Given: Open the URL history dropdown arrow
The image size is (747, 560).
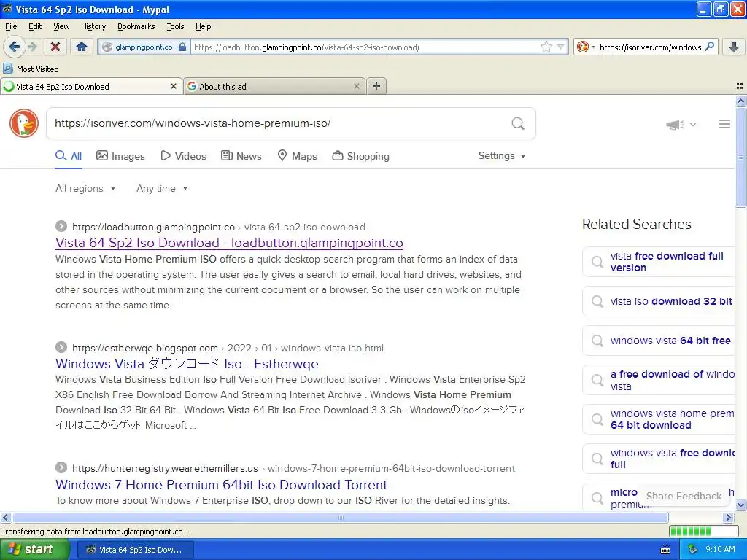Looking at the screenshot, I should (x=561, y=47).
